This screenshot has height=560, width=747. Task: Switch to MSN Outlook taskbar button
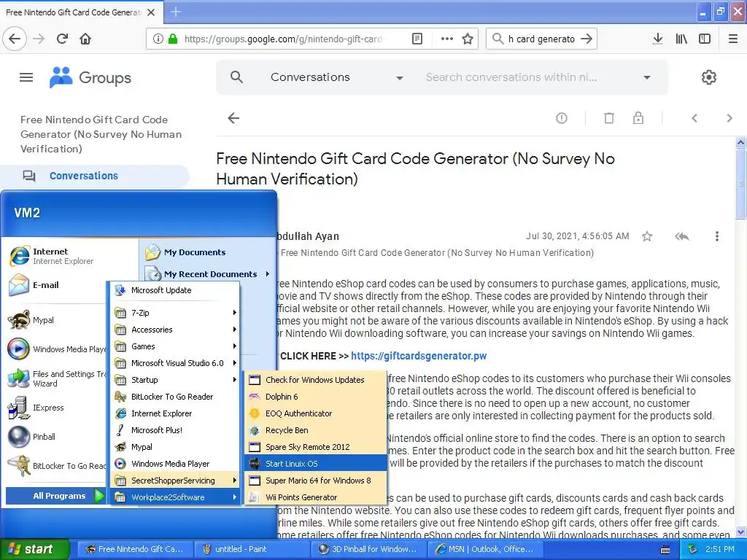pyautogui.click(x=485, y=549)
